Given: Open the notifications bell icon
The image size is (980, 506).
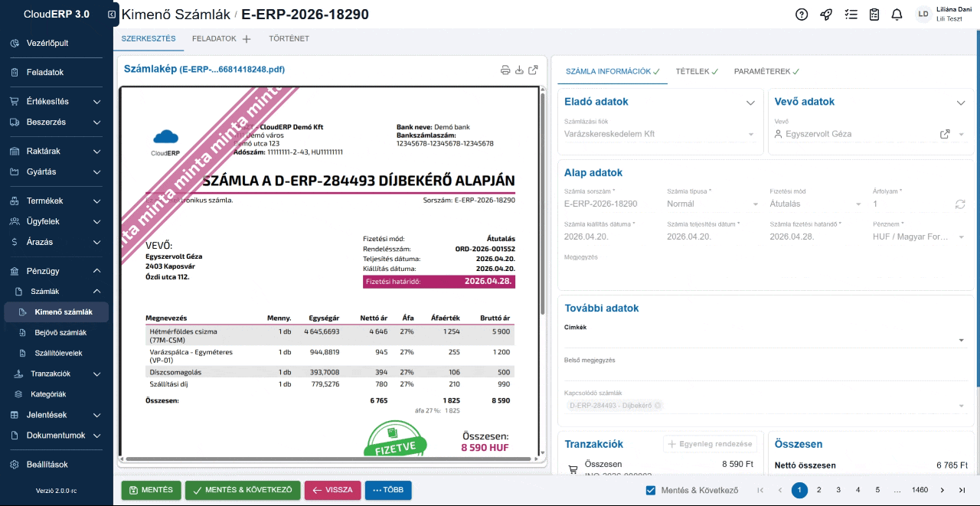Looking at the screenshot, I should coord(897,15).
